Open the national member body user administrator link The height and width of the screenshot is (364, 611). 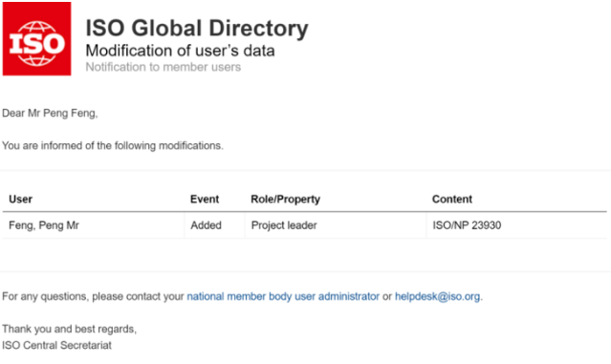click(x=283, y=297)
